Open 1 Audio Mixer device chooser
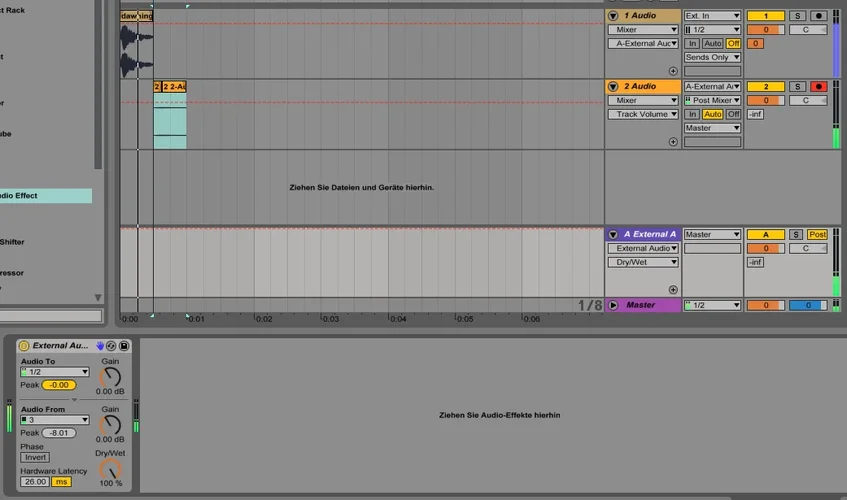Viewport: 847px width, 500px height. [643, 30]
